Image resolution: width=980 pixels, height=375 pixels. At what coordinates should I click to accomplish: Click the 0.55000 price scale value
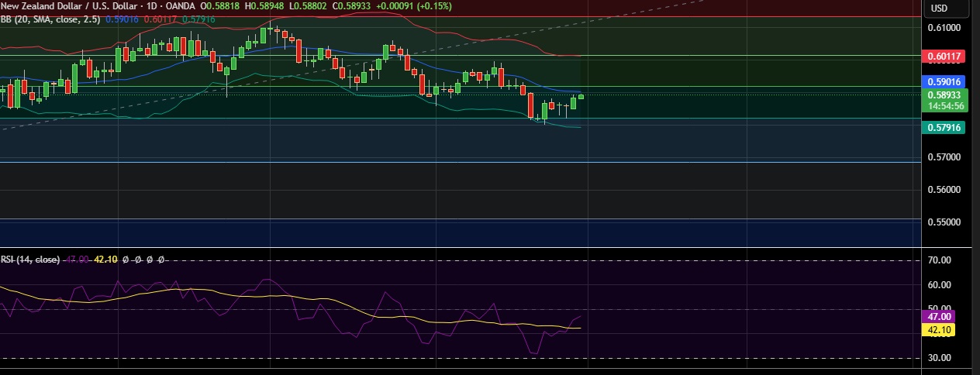945,222
